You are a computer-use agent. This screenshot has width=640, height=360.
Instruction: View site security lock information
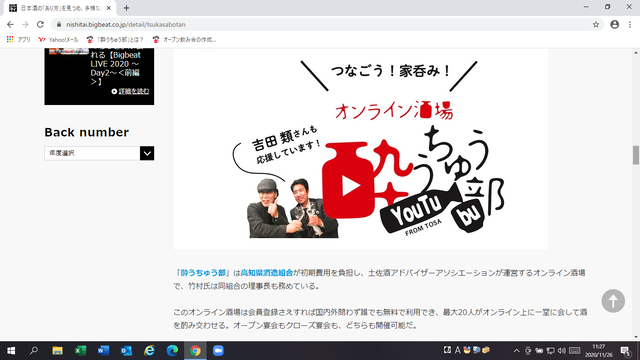tap(59, 24)
